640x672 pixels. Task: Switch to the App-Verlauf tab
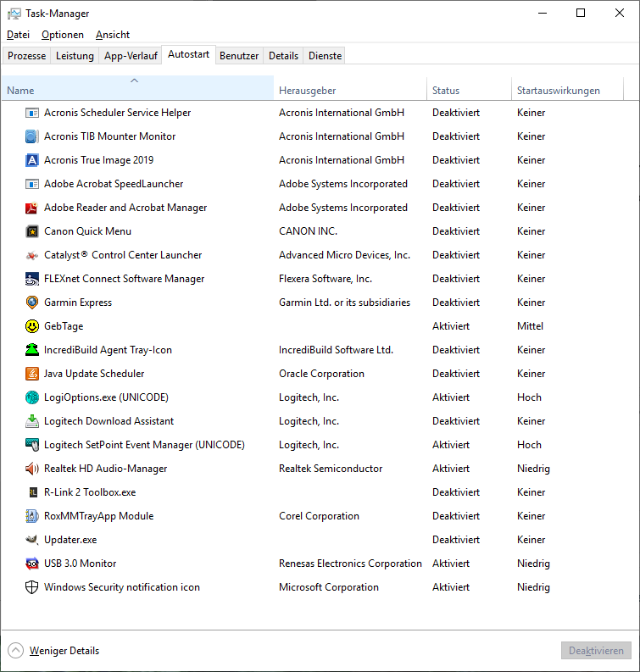(131, 56)
